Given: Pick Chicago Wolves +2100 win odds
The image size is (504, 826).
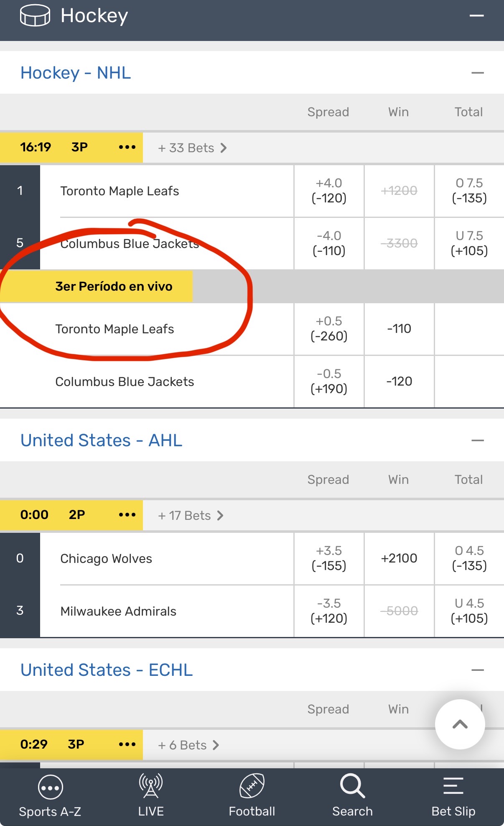Looking at the screenshot, I should [x=399, y=558].
